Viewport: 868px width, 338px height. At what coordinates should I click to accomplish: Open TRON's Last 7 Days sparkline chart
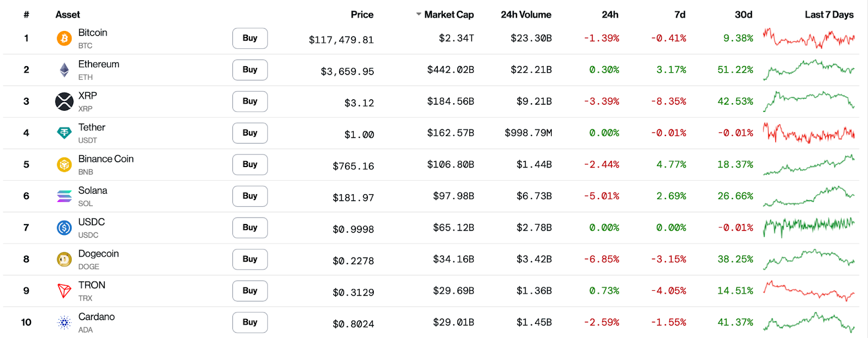pyautogui.click(x=808, y=291)
